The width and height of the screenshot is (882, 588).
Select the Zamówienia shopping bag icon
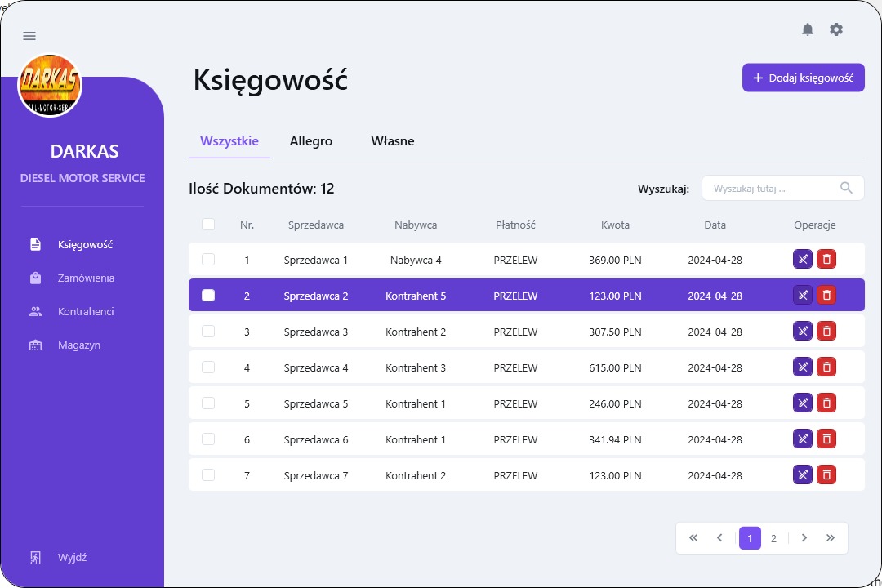tap(35, 278)
